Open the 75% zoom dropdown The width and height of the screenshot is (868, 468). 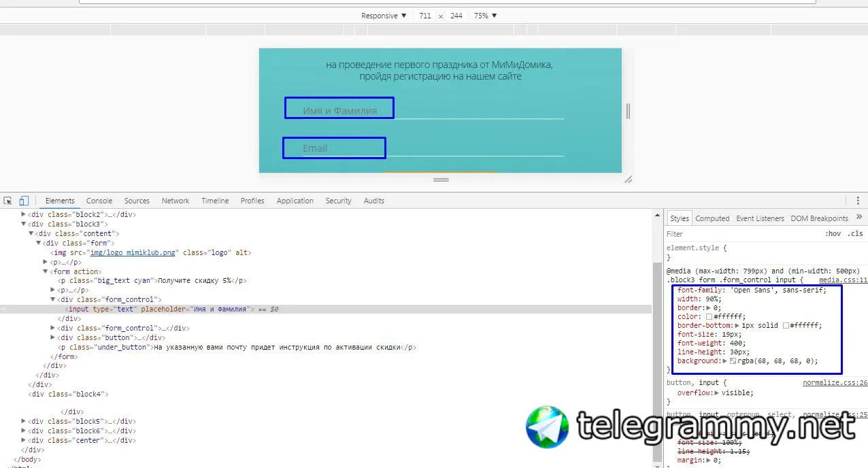click(485, 16)
